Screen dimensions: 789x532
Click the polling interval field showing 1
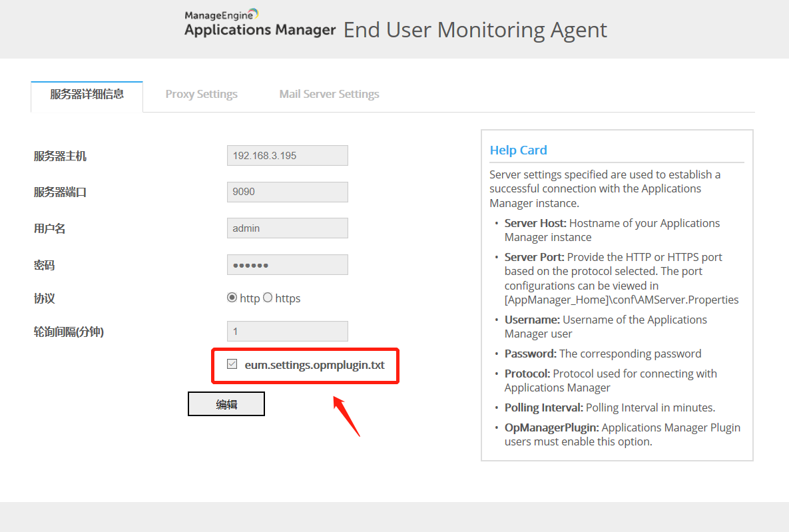click(288, 331)
